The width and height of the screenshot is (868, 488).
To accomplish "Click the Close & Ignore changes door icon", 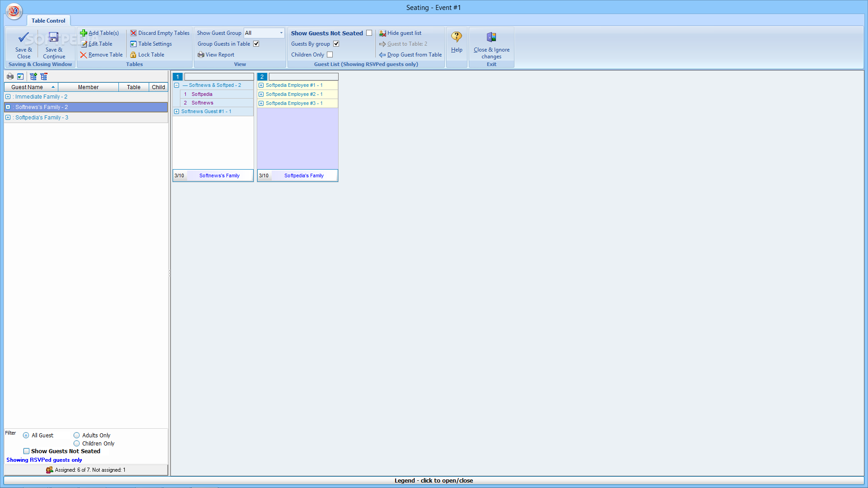I will [x=491, y=37].
